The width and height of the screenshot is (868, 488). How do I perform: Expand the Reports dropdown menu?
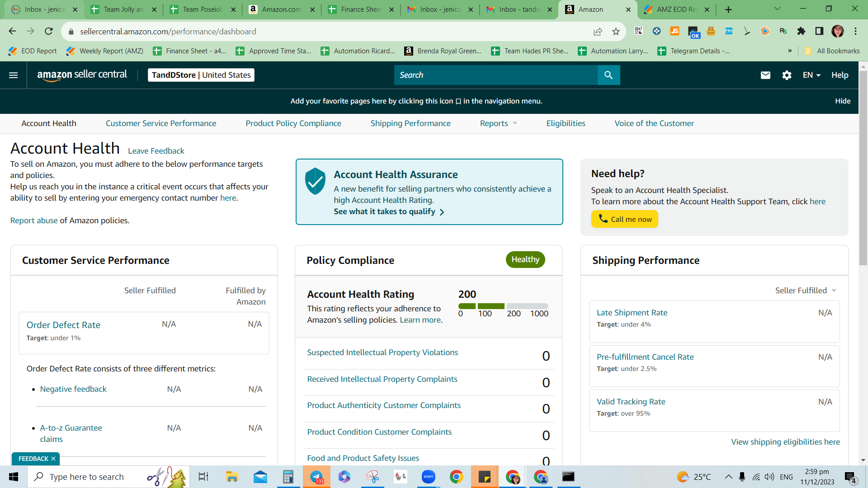[x=498, y=123]
